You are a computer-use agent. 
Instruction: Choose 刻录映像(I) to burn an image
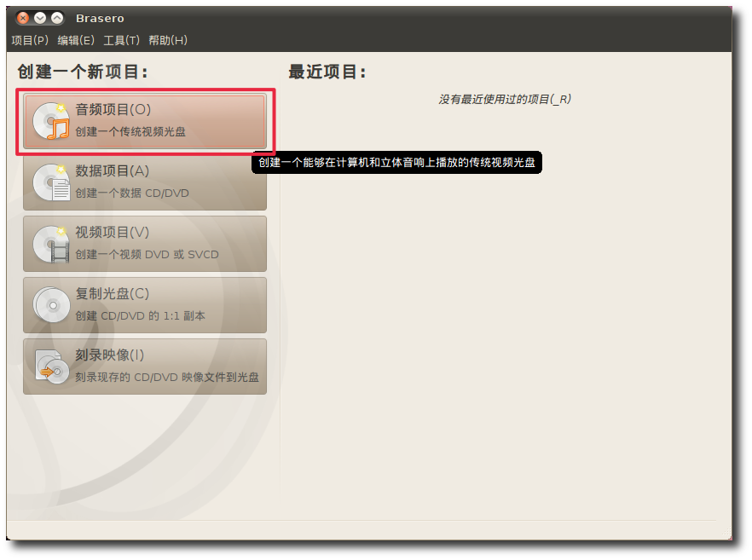pos(145,367)
